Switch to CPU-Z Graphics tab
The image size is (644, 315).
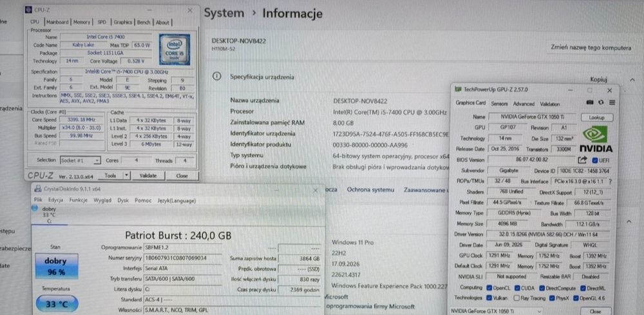pos(123,22)
